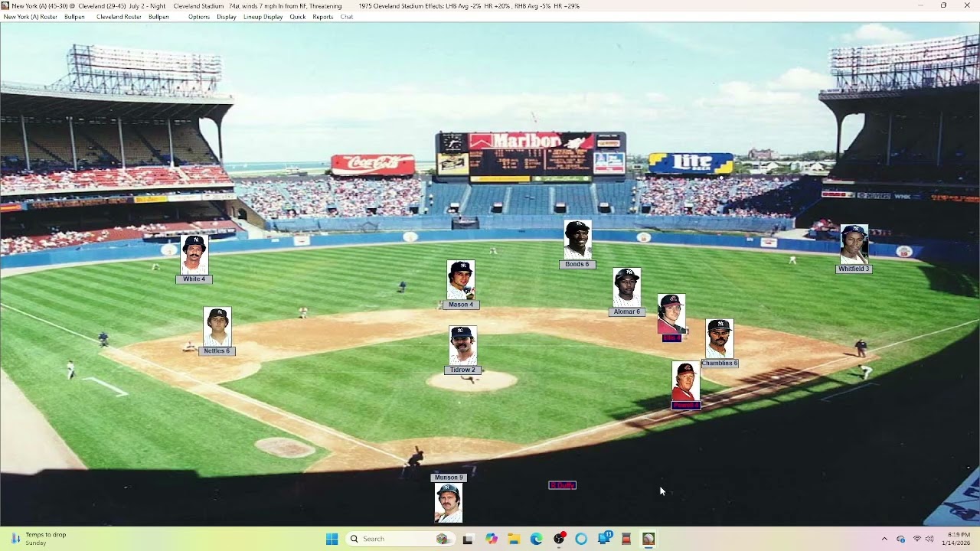Viewport: 980px width, 551px height.
Task: Open the Reports menu
Action: [x=323, y=17]
